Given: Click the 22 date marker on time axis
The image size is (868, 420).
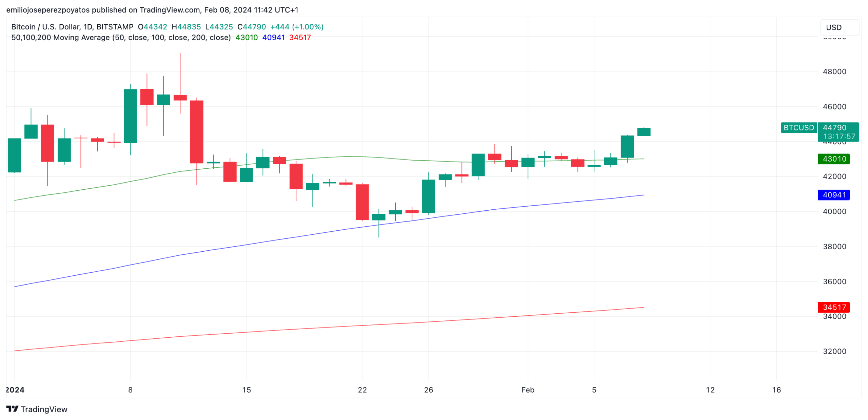Looking at the screenshot, I should 362,390.
